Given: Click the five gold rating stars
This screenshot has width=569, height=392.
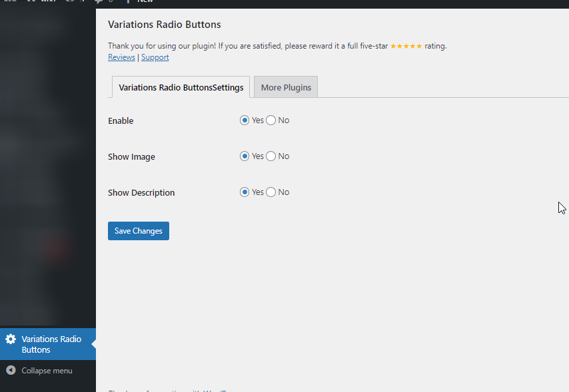Looking at the screenshot, I should pos(406,46).
